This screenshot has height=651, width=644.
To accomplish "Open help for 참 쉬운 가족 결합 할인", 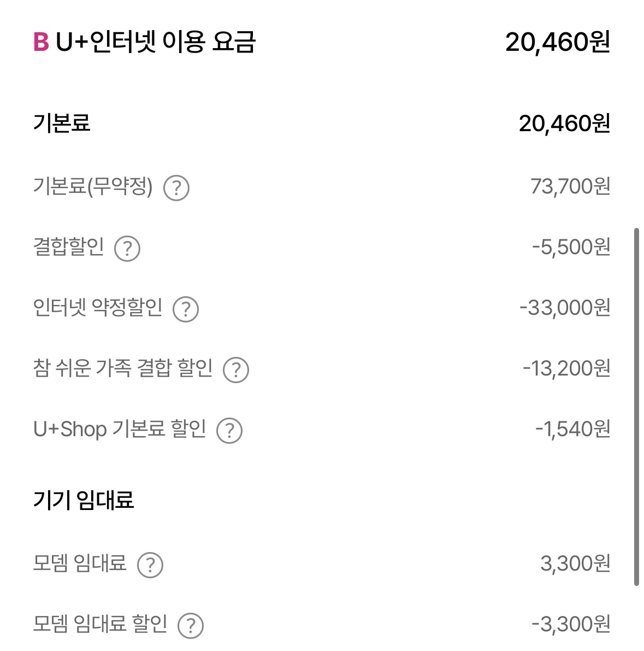I will click(x=236, y=370).
